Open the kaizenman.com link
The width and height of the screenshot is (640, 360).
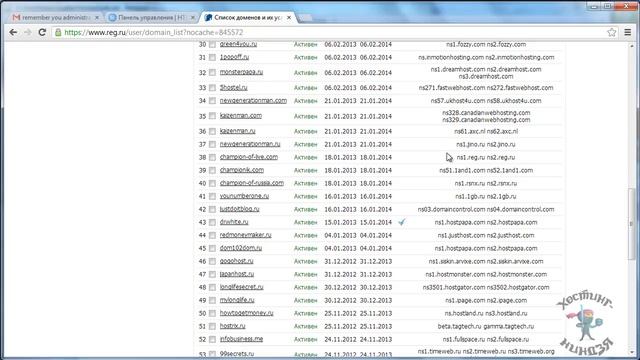[241, 116]
